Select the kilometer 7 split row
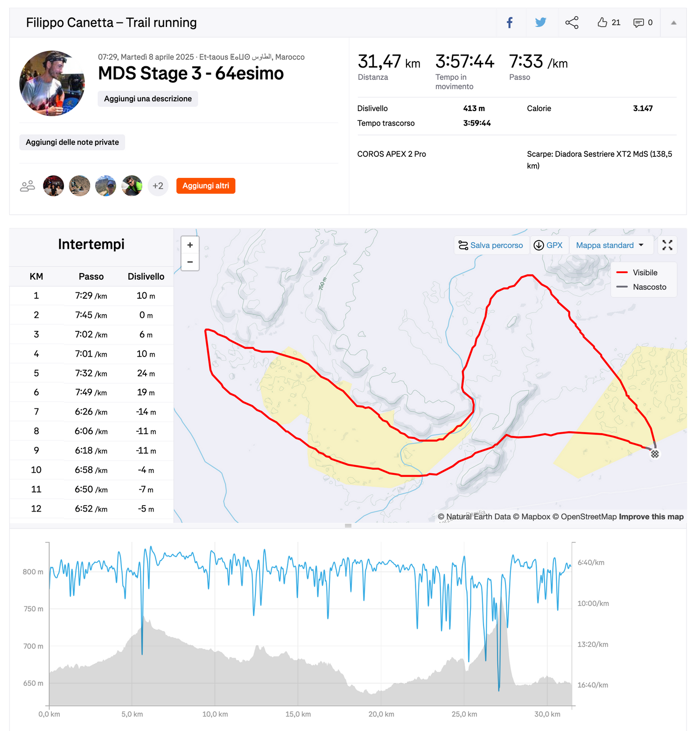Screen dimensions: 700x731 coord(91,412)
